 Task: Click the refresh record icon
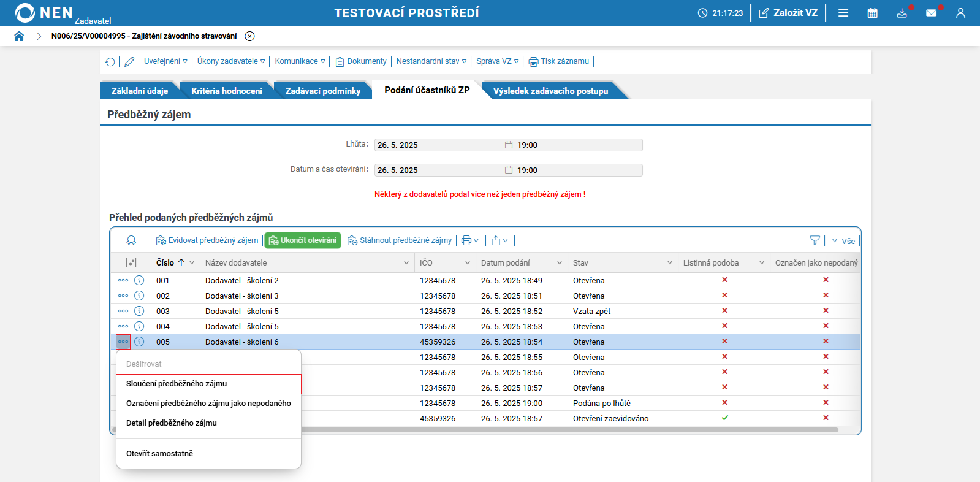pyautogui.click(x=110, y=61)
